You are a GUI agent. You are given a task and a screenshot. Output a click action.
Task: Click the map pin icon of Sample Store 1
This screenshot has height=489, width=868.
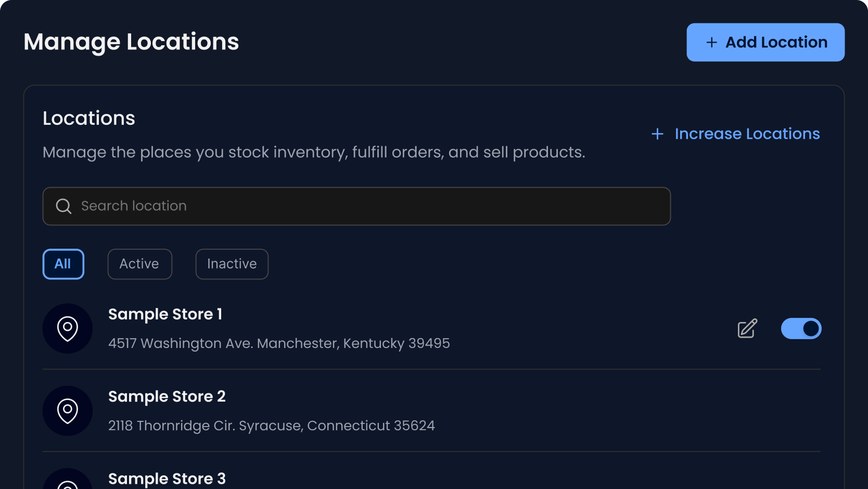click(x=68, y=329)
